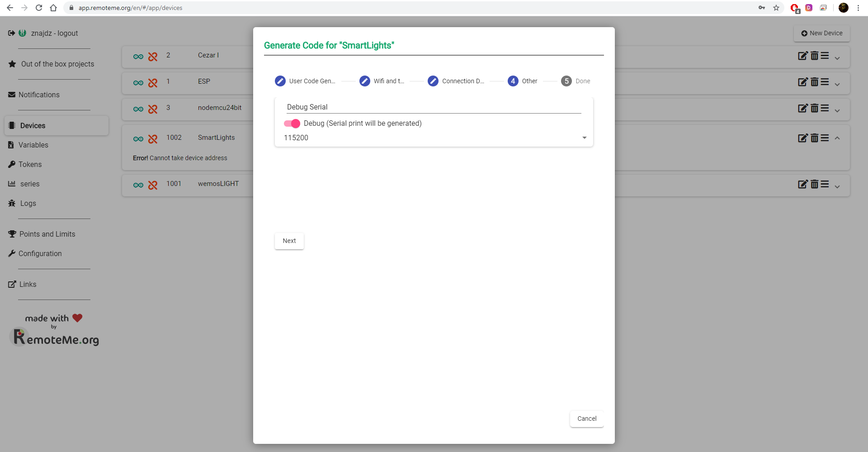
Task: Open Devices in sidebar
Action: coord(57,125)
